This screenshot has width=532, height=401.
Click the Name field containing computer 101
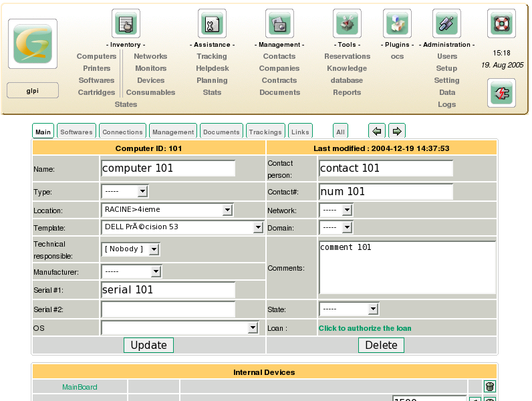pos(168,168)
